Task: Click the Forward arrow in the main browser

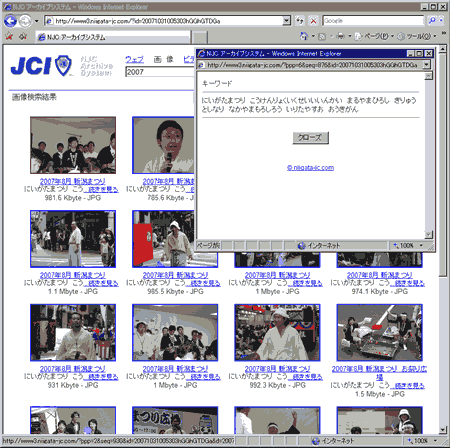Action: pyautogui.click(x=25, y=21)
